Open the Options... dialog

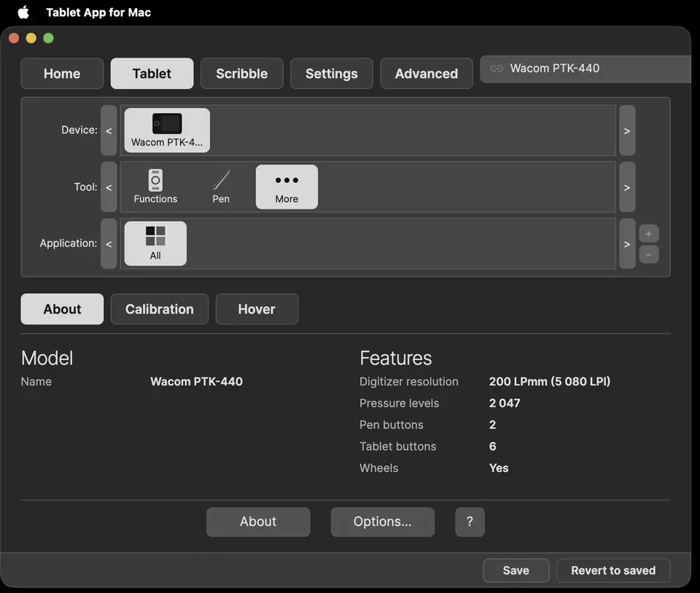pos(383,522)
